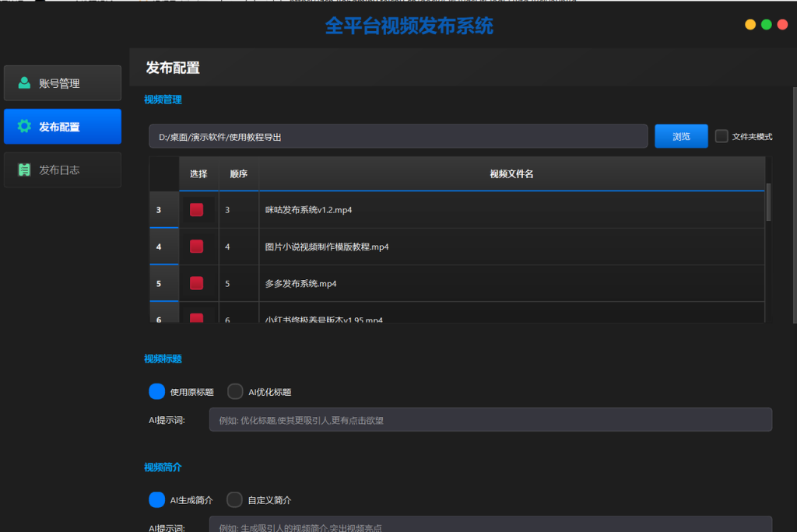797x532 pixels.
Task: Select the AI生成简介 radio option
Action: [x=157, y=500]
